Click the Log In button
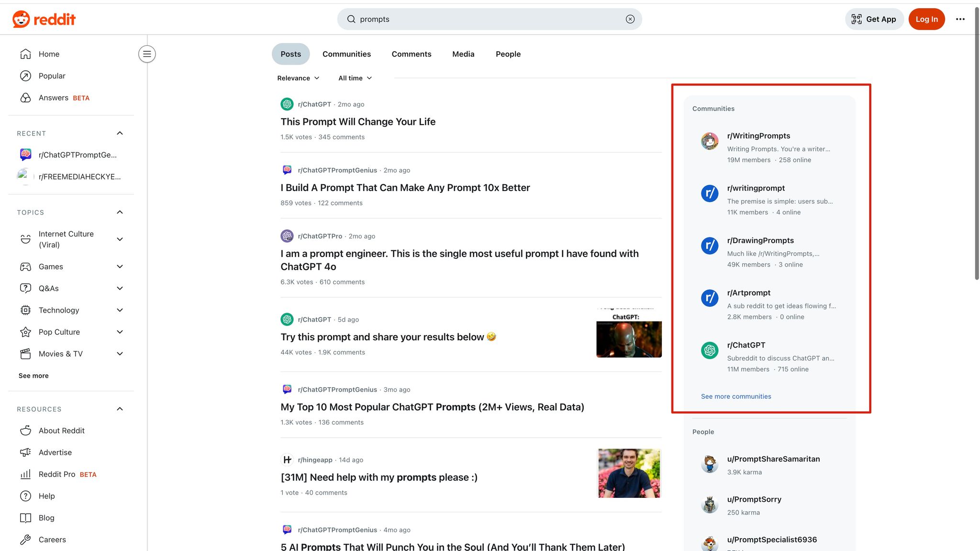 (926, 19)
